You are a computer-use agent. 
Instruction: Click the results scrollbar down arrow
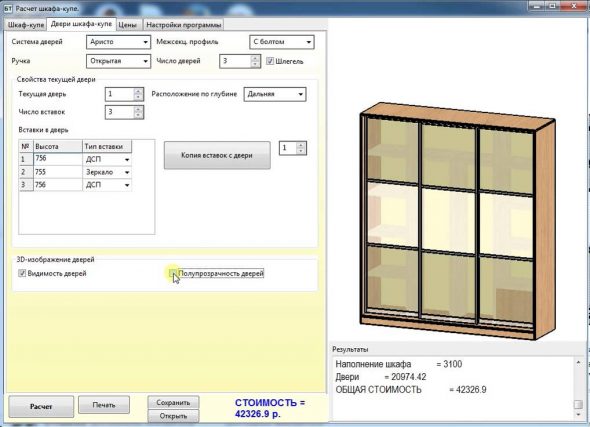[578, 415]
